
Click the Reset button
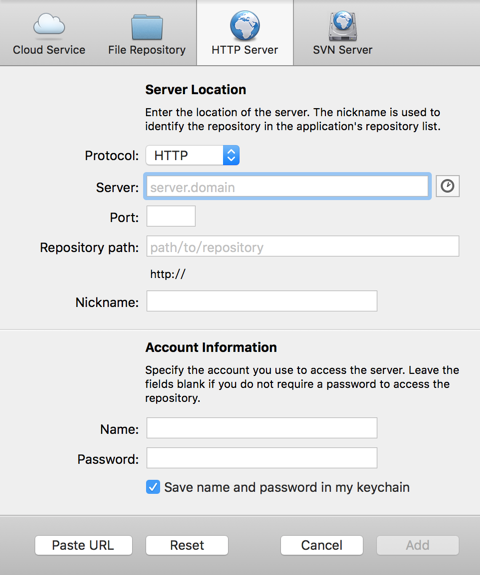[x=187, y=545]
